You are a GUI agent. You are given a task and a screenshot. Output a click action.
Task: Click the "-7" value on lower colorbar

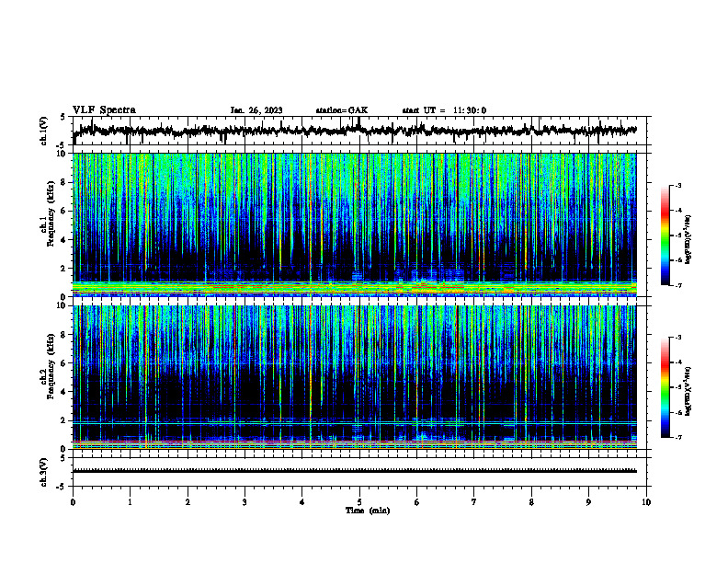pos(677,437)
